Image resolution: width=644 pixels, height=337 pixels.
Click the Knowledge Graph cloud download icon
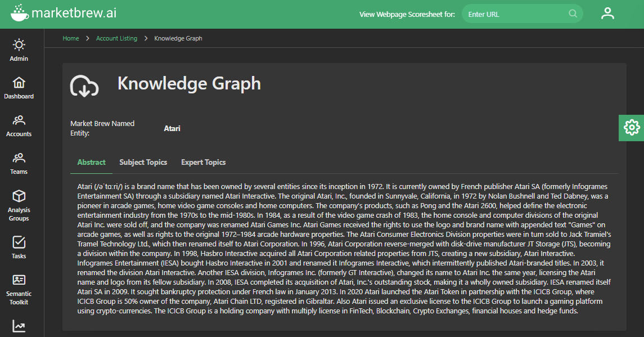(84, 86)
